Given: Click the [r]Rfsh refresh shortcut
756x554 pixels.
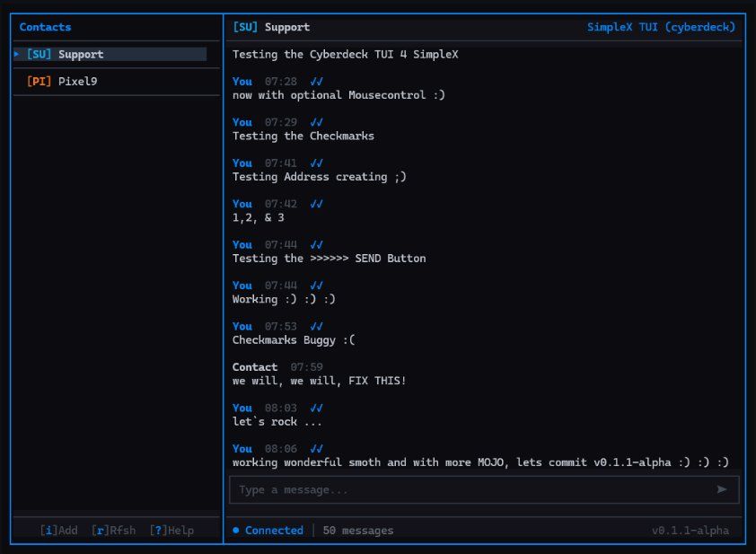Looking at the screenshot, I should click(x=113, y=531).
